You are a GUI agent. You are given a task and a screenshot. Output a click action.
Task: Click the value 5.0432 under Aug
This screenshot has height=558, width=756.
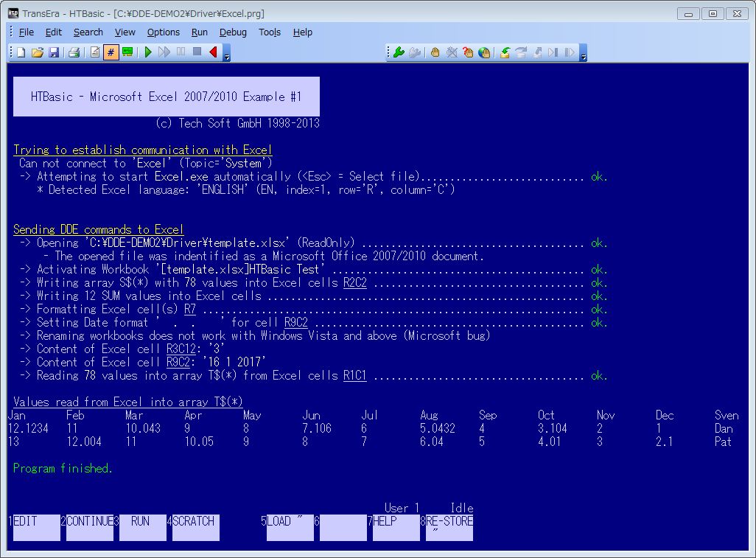[x=437, y=428]
